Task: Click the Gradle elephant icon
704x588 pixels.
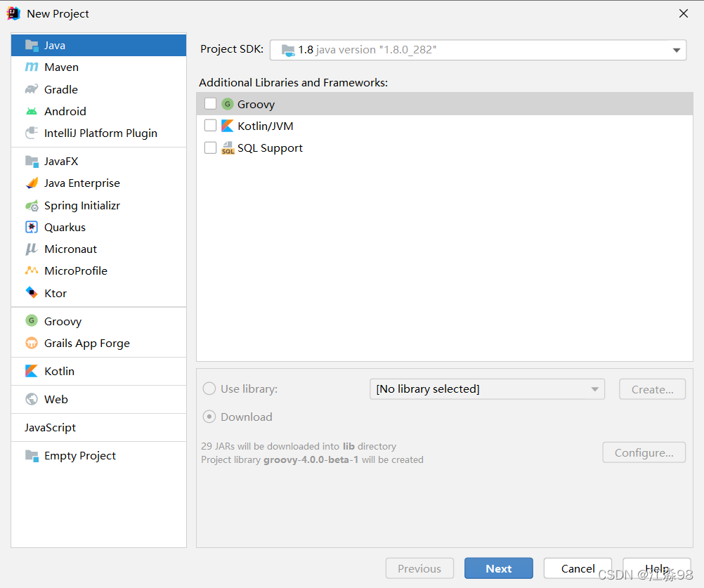Action: pyautogui.click(x=32, y=89)
